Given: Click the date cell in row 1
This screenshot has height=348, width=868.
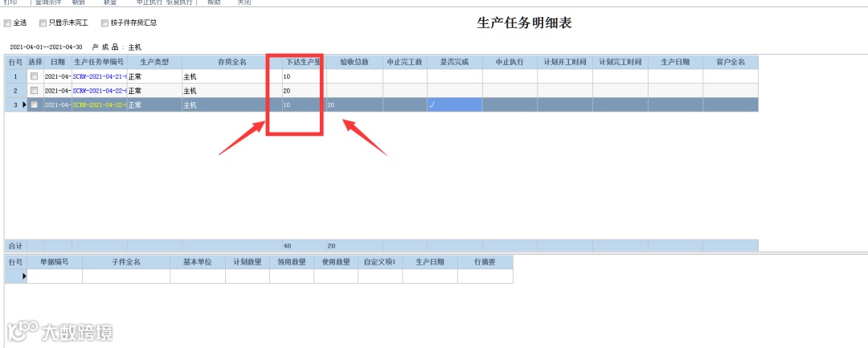Looking at the screenshot, I should [58, 76].
